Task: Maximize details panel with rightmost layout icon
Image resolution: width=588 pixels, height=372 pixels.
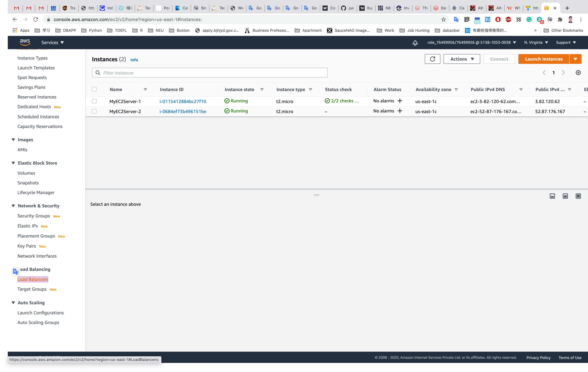Action: pyautogui.click(x=578, y=196)
